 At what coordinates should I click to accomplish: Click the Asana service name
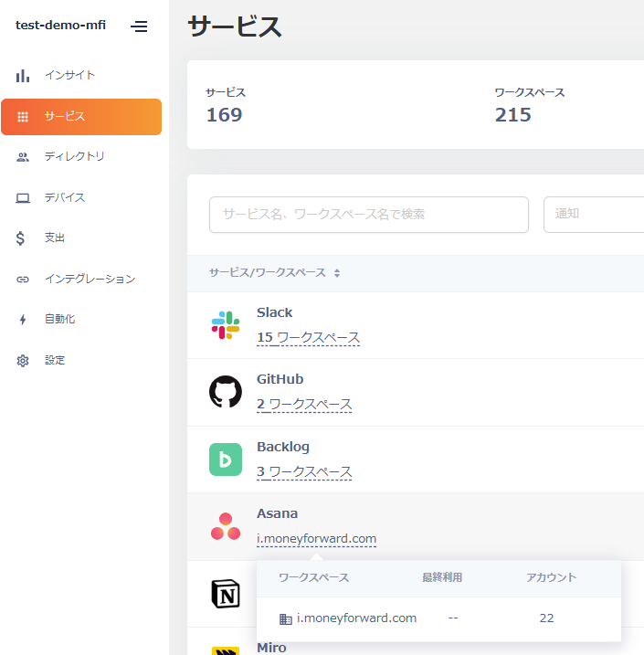277,513
